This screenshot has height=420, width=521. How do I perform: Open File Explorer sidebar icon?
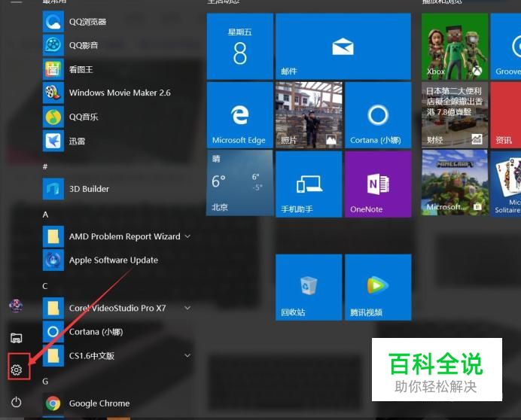point(17,338)
